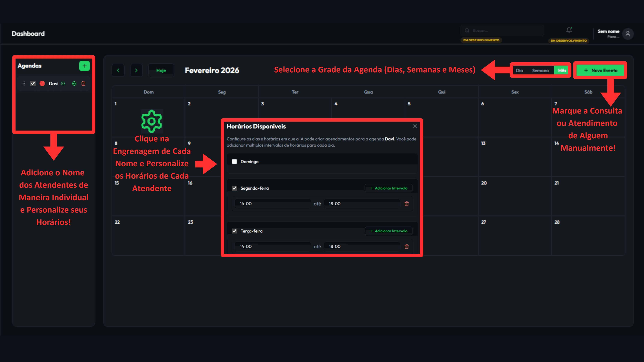Toggle visibility checkbox of the Davi agenda
The image size is (644, 362).
point(33,83)
